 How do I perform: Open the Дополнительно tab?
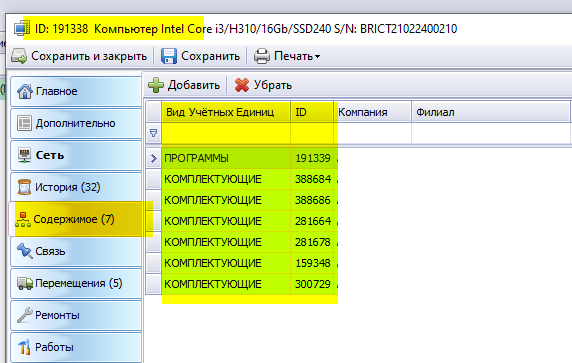tap(76, 123)
